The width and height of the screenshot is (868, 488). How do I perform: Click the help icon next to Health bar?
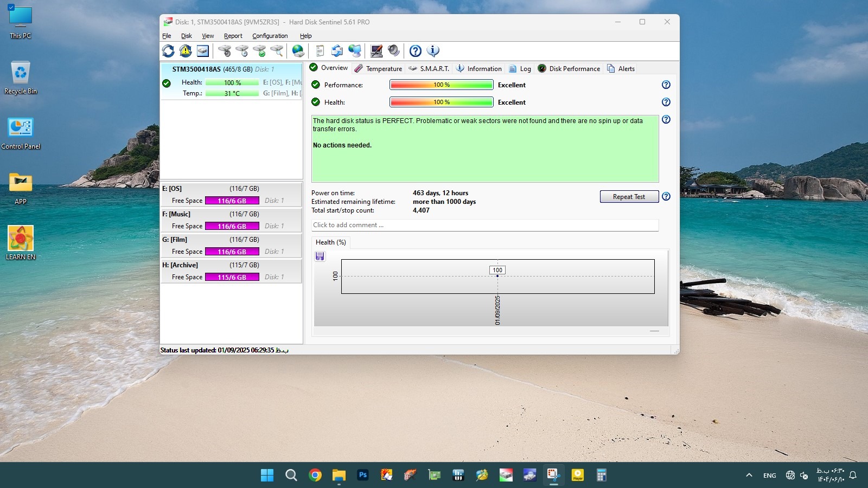pos(666,102)
